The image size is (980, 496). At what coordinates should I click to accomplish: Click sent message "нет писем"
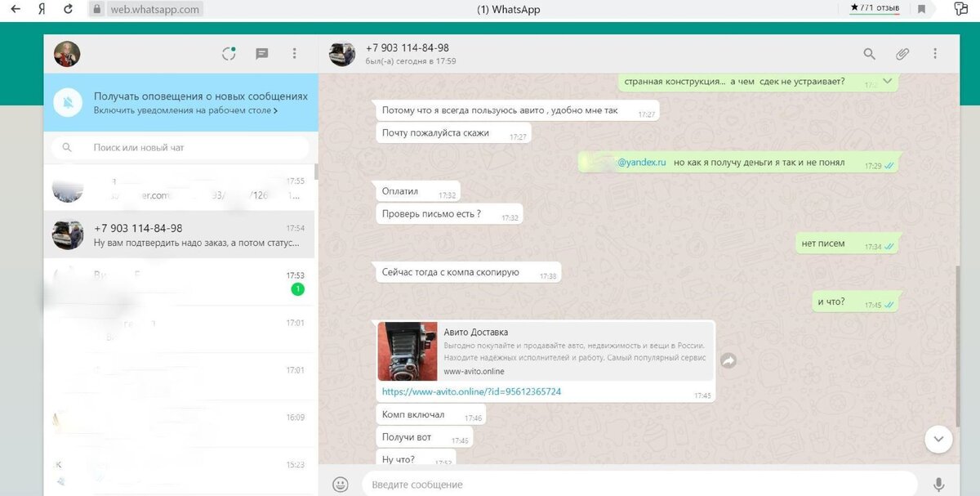click(x=847, y=244)
